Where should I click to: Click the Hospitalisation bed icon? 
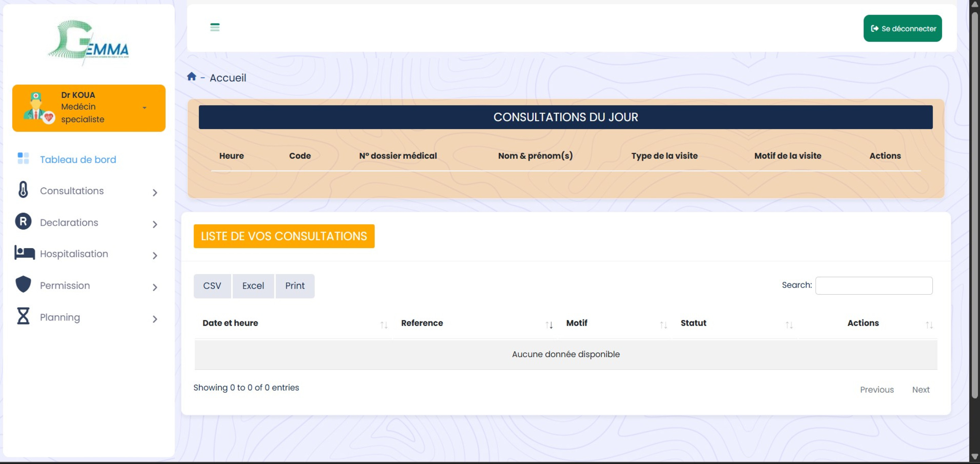[25, 253]
